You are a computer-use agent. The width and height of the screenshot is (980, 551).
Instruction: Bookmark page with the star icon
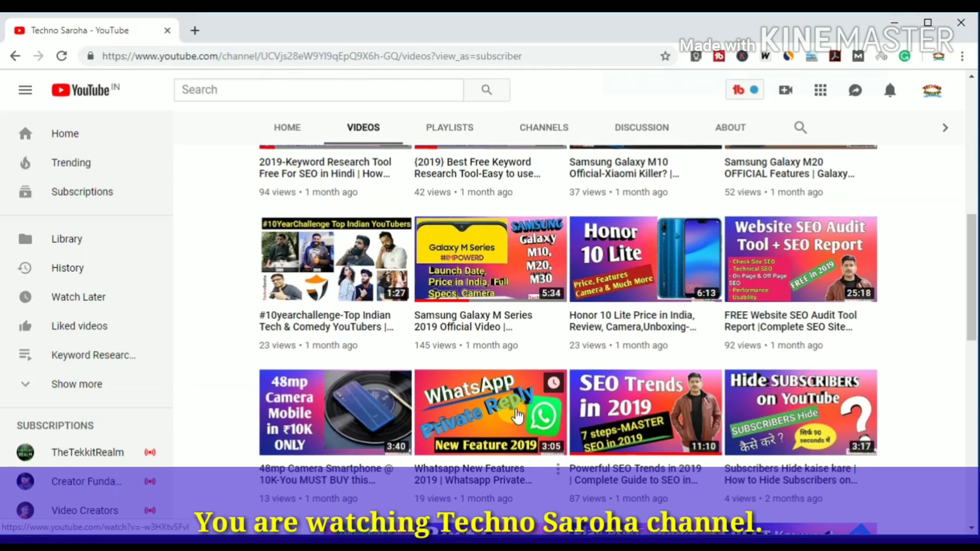665,56
